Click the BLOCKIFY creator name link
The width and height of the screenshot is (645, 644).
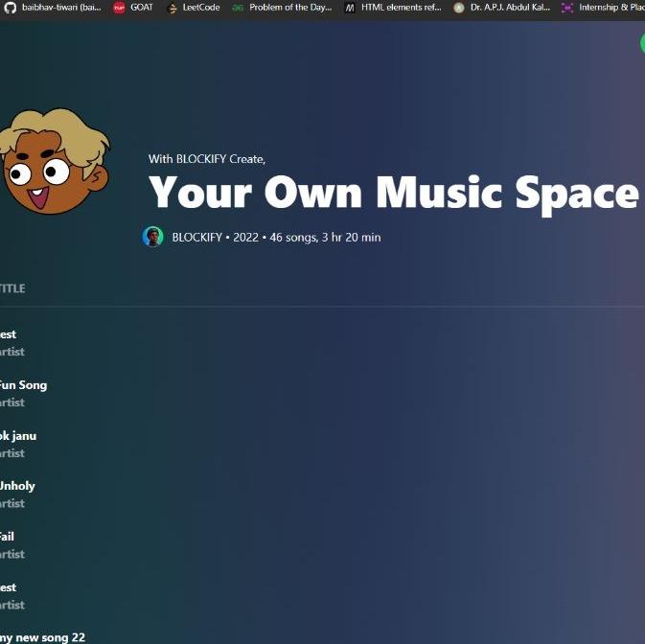(196, 237)
